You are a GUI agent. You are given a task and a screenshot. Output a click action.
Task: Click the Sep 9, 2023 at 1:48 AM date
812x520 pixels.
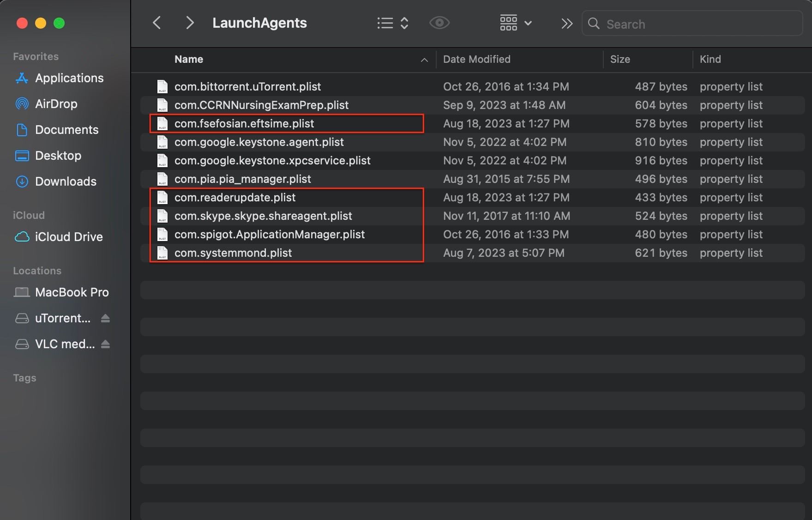pos(504,105)
